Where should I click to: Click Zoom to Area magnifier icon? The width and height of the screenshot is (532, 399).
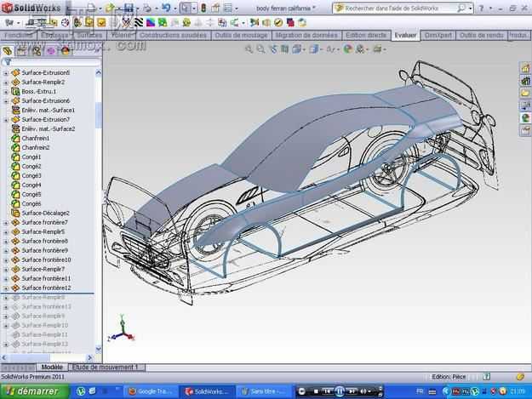pos(261,49)
